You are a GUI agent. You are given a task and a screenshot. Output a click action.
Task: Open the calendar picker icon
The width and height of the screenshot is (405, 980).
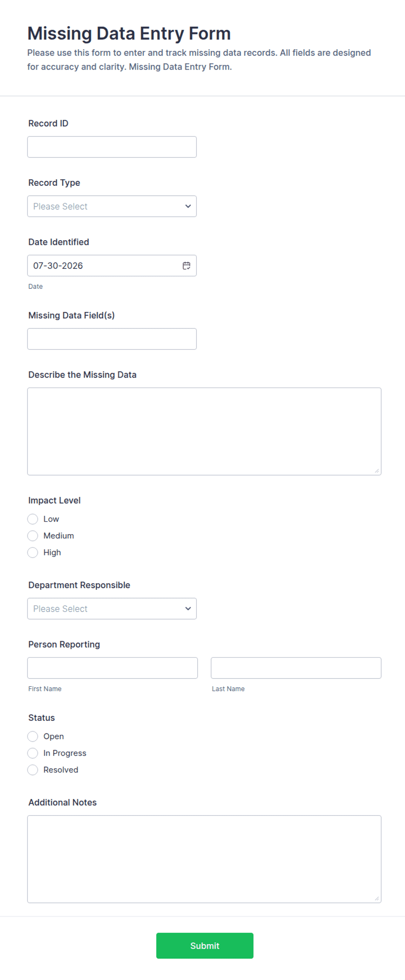[x=186, y=266]
